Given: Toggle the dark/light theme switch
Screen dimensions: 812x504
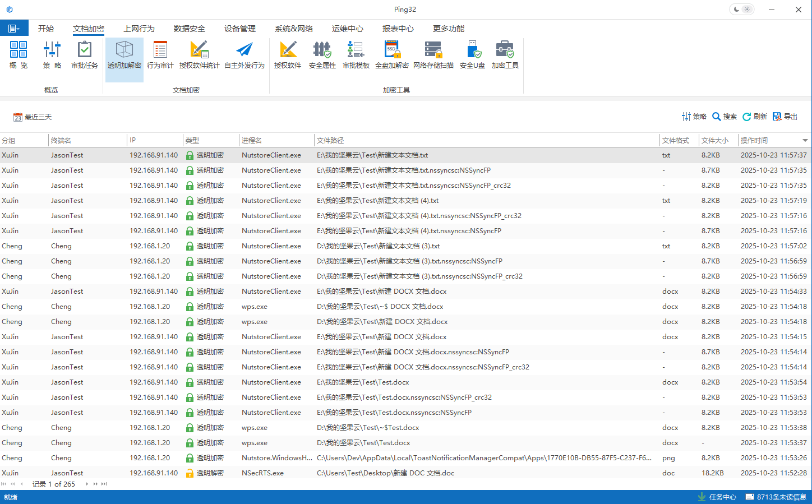Looking at the screenshot, I should point(741,10).
